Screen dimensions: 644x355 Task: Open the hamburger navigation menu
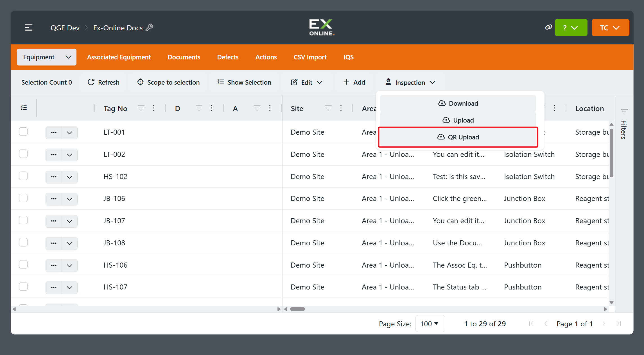coord(28,28)
